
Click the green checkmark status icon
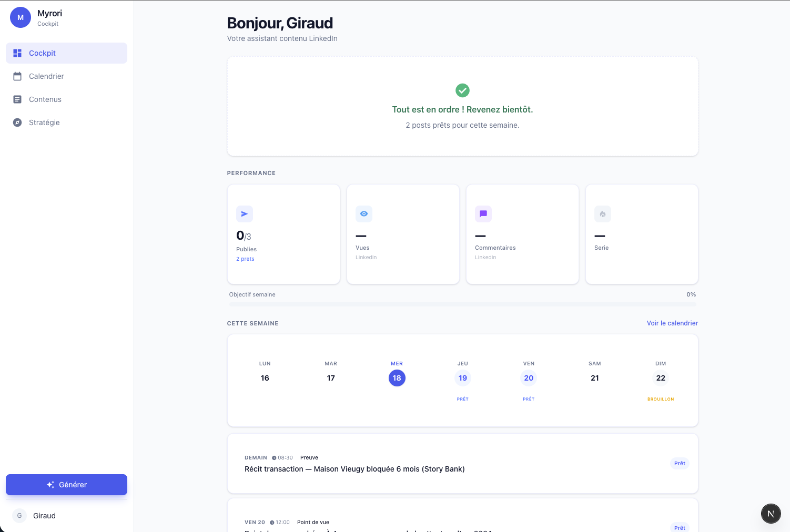point(462,90)
